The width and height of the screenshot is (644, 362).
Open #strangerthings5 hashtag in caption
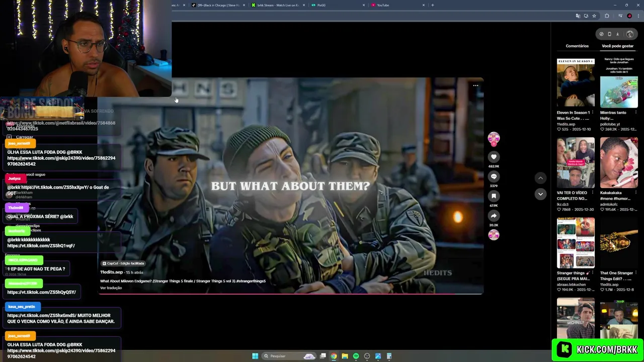click(x=251, y=281)
